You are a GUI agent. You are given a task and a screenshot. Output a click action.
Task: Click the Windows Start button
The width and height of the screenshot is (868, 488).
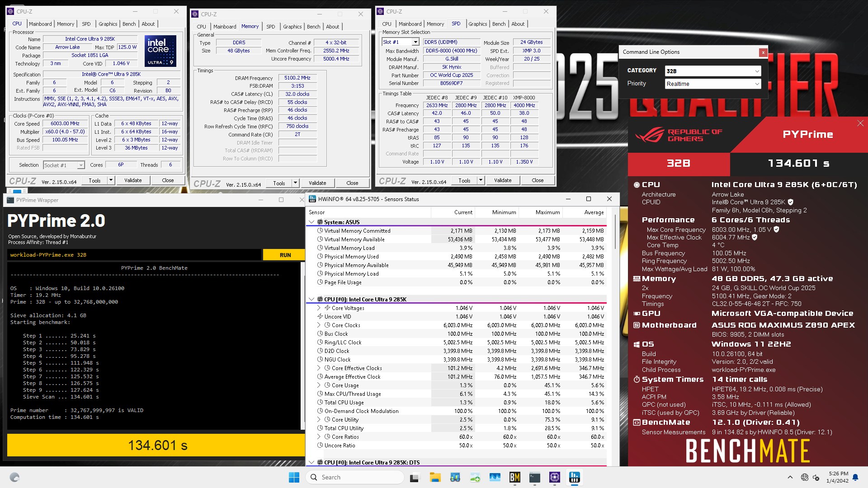(x=294, y=477)
